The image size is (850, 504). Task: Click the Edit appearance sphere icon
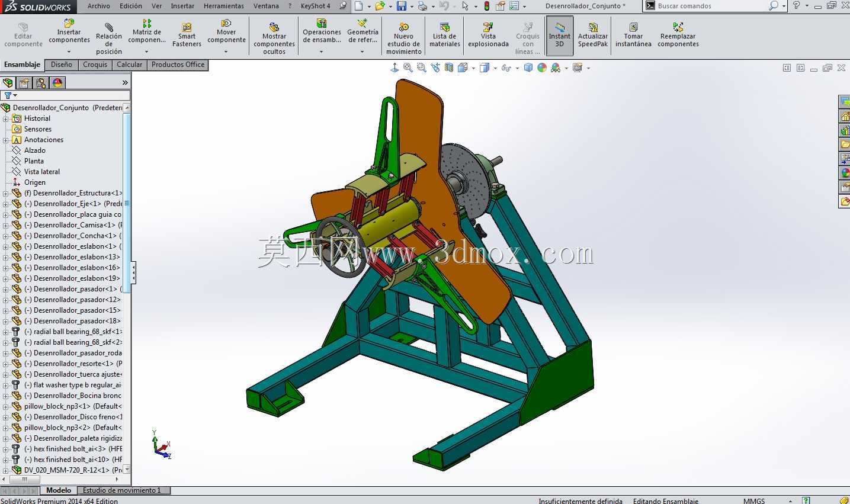(542, 68)
